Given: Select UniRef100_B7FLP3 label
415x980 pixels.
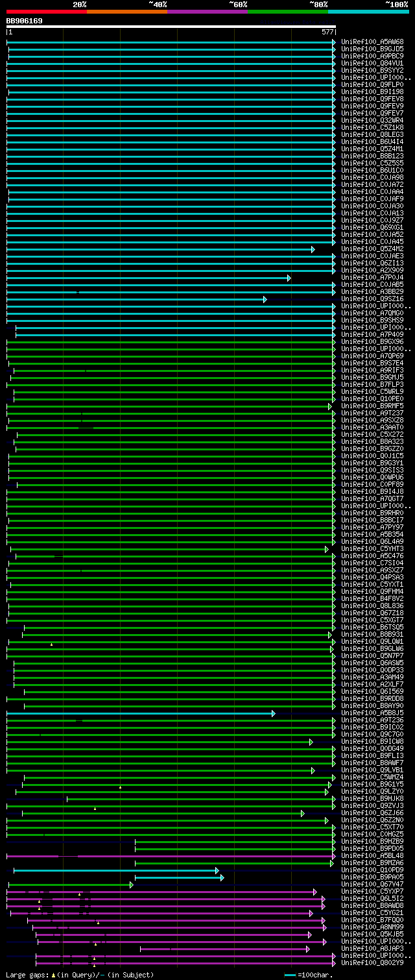Looking at the screenshot, I should pyautogui.click(x=372, y=384).
